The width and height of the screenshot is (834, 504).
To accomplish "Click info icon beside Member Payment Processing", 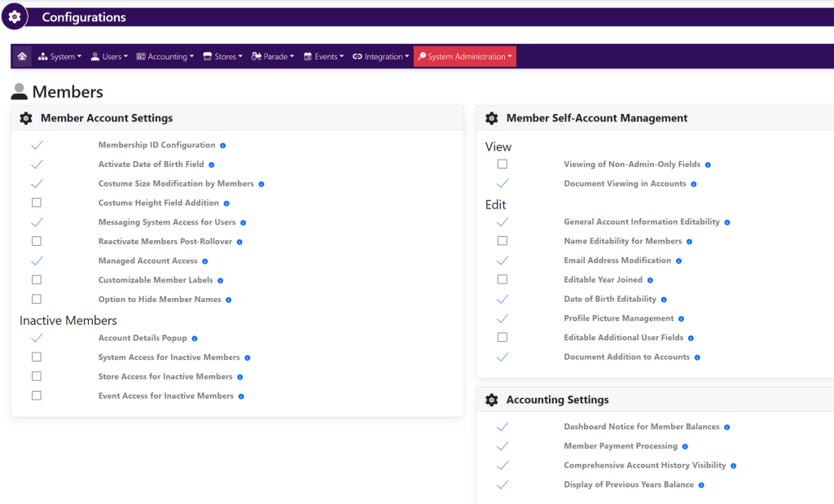I will 685,447.
